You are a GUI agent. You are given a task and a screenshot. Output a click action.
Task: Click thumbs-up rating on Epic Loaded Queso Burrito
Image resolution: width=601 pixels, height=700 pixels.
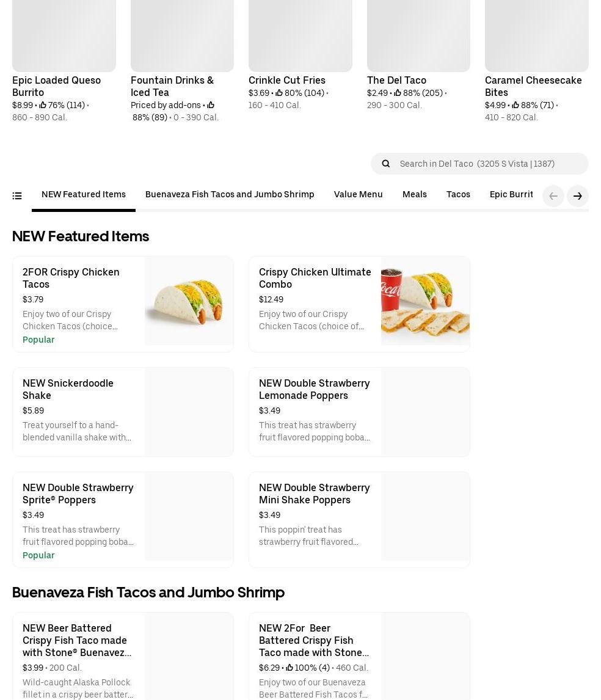43,106
